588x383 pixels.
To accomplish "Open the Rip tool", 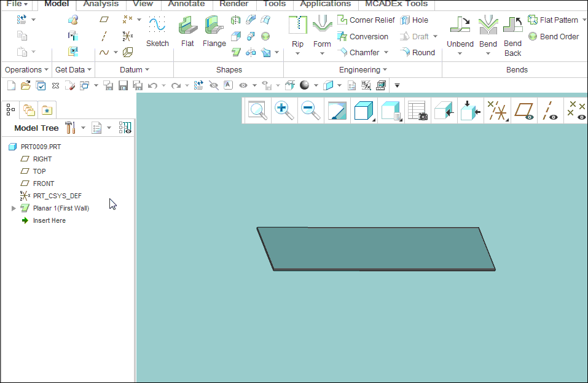I will (298, 35).
